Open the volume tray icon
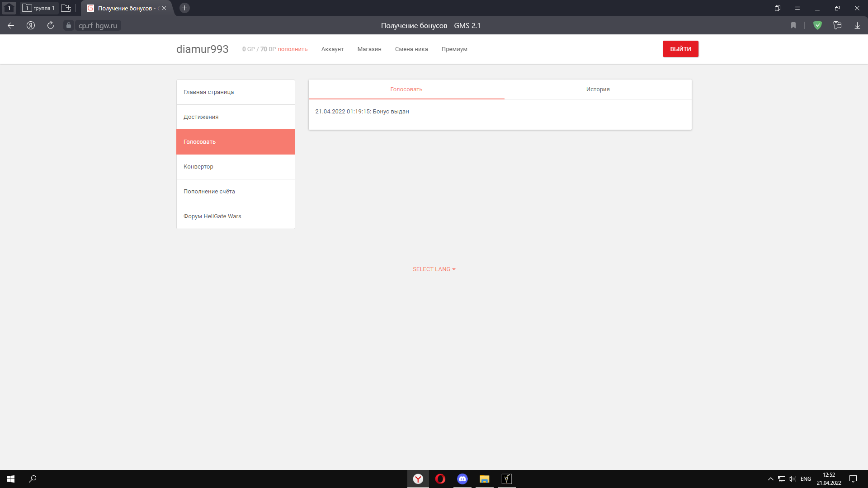The height and width of the screenshot is (488, 868). (x=792, y=479)
